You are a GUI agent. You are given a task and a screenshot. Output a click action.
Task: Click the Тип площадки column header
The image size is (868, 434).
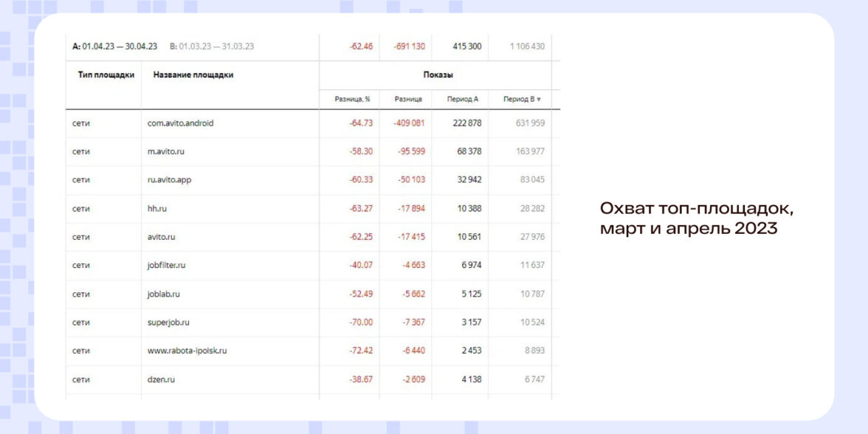[106, 75]
